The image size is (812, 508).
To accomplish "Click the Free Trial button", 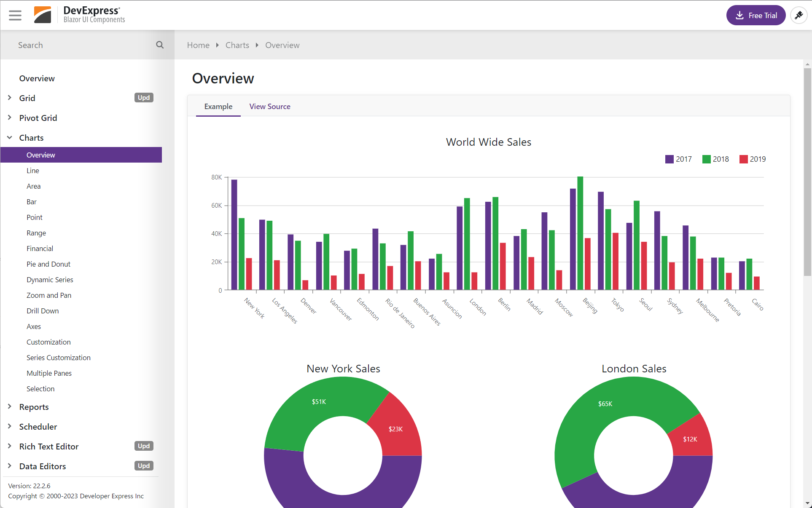I will [756, 15].
